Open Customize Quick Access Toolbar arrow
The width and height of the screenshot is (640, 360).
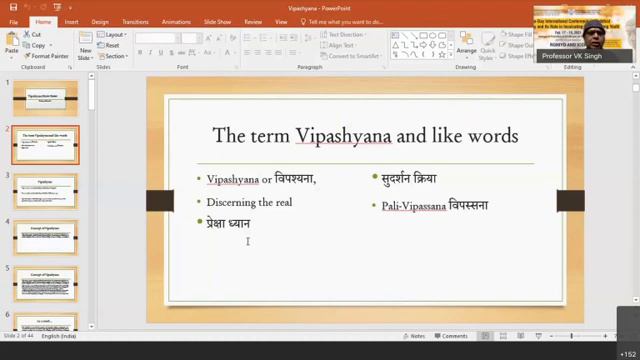point(70,8)
